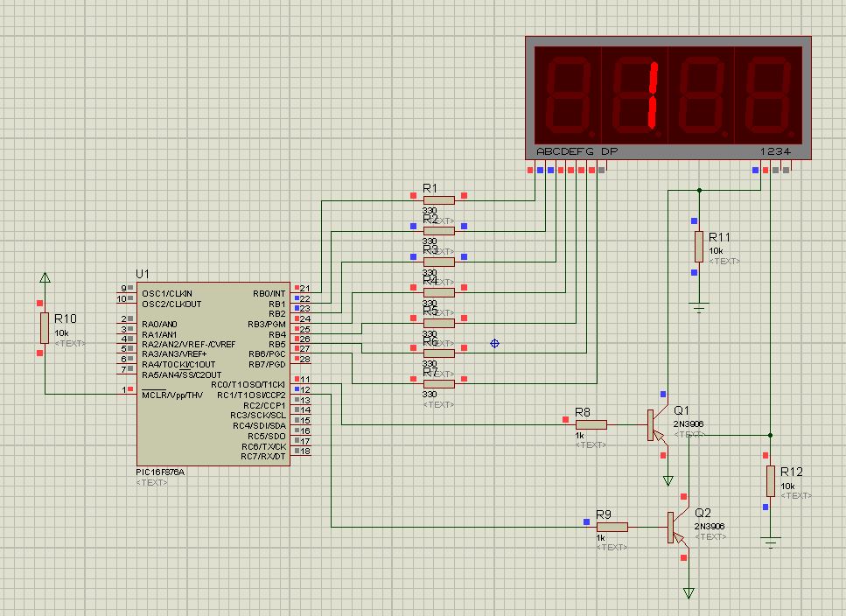Click the 10k value beside R10
This screenshot has width=846, height=616.
coord(61,333)
